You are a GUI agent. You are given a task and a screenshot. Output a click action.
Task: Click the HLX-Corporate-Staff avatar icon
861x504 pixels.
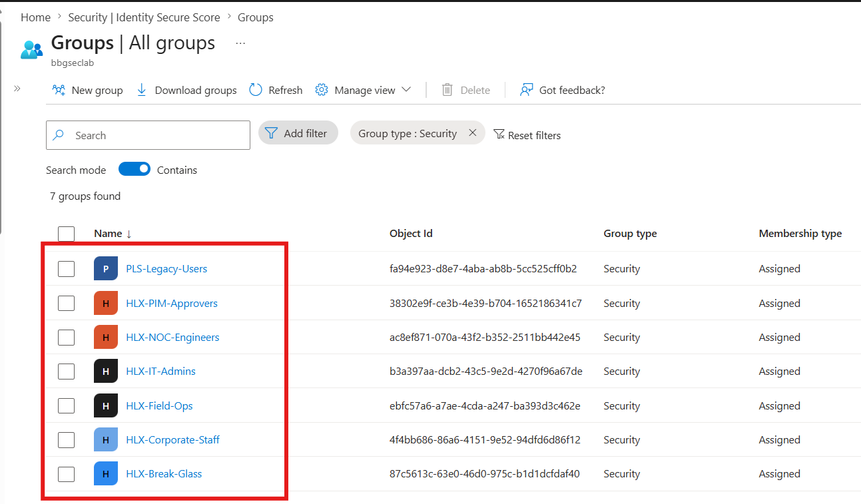pos(106,439)
